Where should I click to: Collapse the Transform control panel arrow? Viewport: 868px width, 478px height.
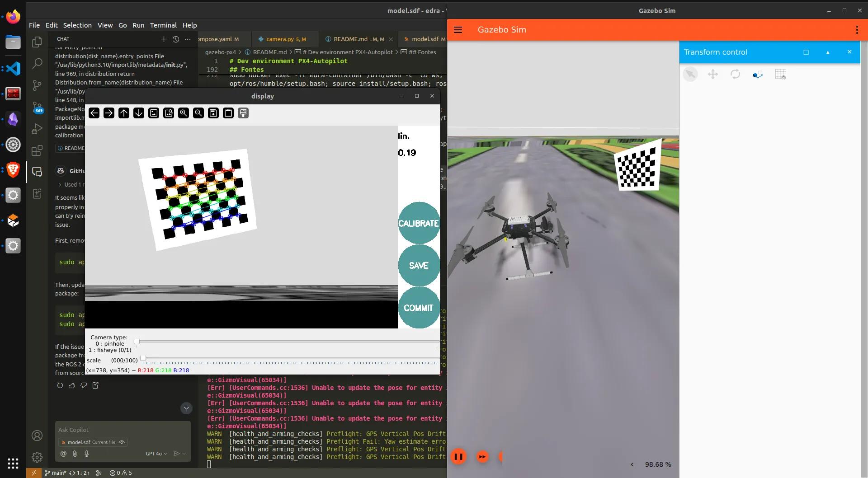pyautogui.click(x=828, y=52)
